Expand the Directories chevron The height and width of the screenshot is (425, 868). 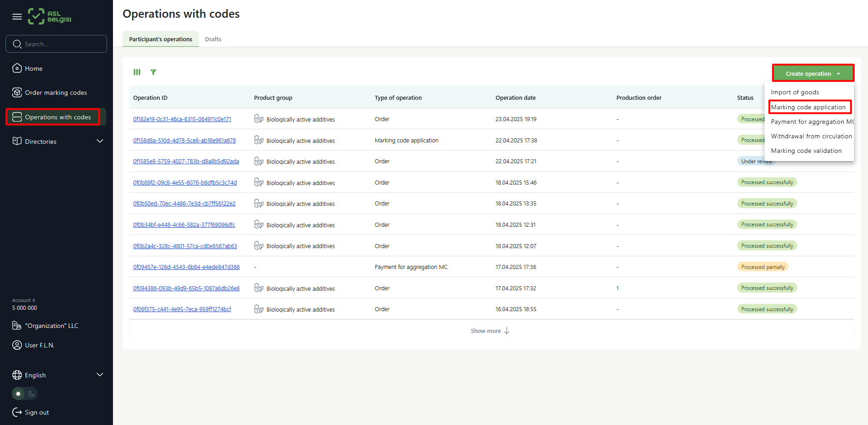coord(100,141)
